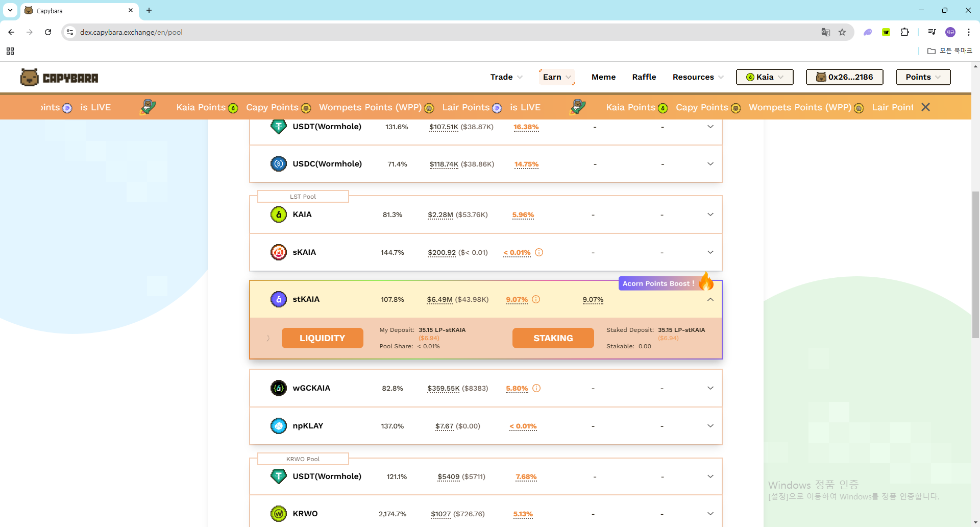Click the LIQUIDITY button
Image resolution: width=980 pixels, height=527 pixels.
[322, 338]
